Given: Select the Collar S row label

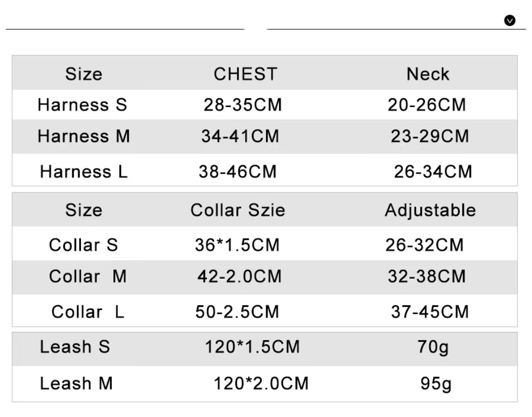Looking at the screenshot, I should [84, 245].
